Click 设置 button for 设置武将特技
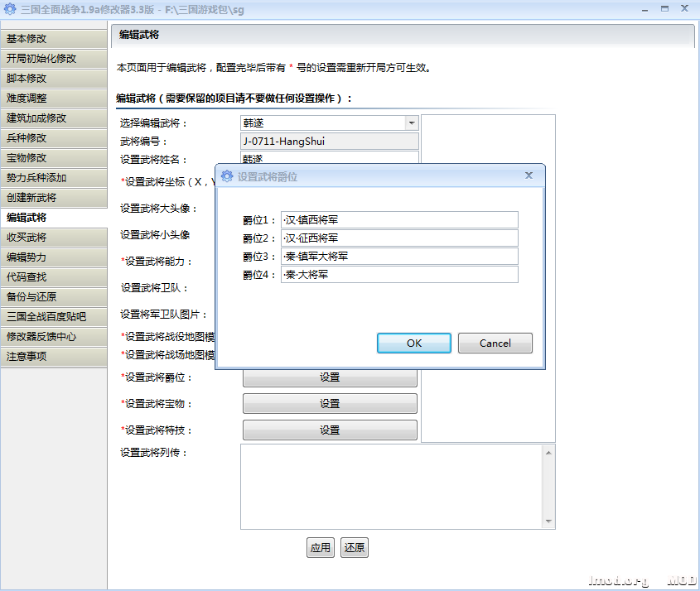 point(330,430)
